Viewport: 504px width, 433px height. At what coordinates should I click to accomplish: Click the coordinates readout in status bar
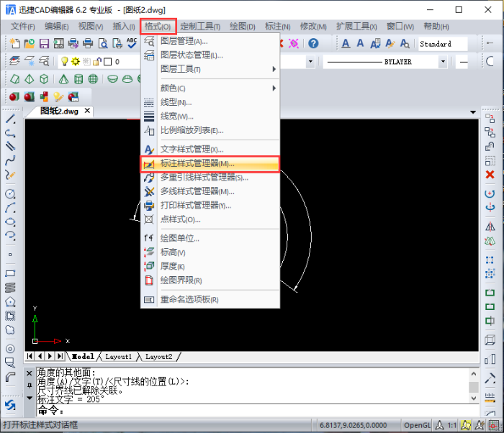pyautogui.click(x=353, y=425)
